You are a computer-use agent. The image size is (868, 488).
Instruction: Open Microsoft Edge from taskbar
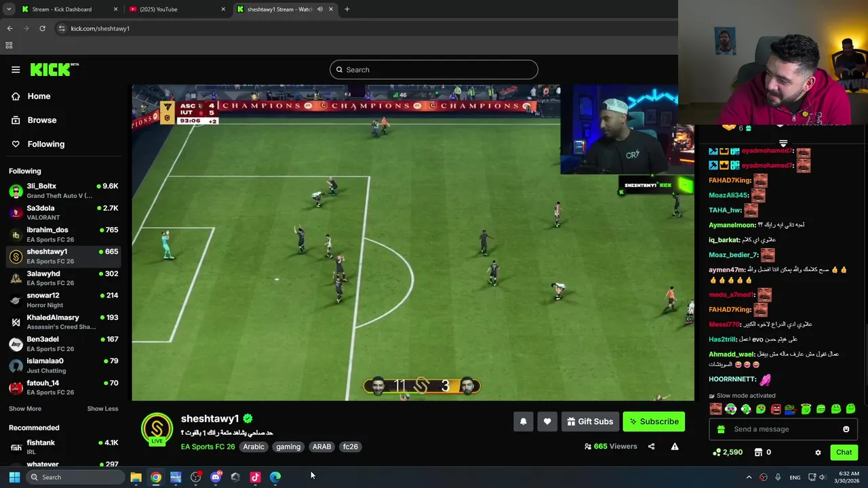[275, 477]
